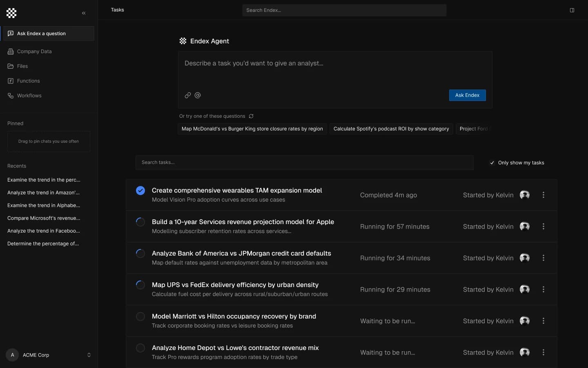Viewport: 588px width, 368px height.
Task: Open 'Analyze Bank of America vs JPMorgan' task
Action: (241, 254)
